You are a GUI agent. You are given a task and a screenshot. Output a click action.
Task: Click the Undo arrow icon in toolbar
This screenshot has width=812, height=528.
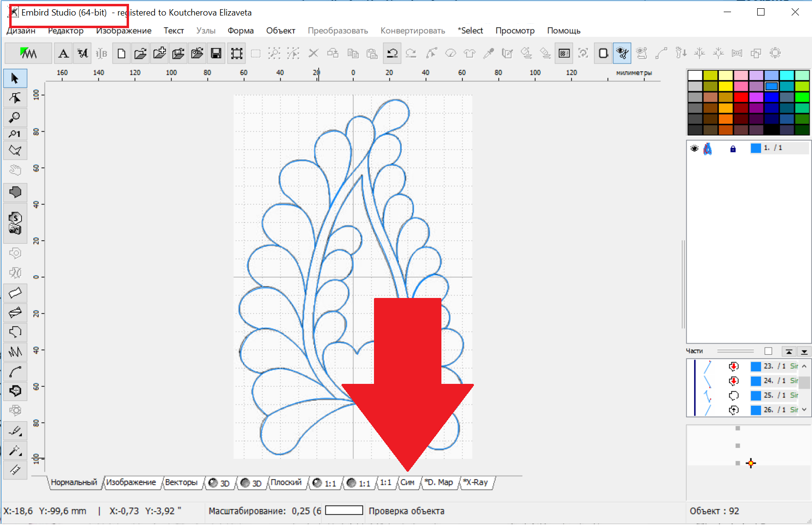coord(392,53)
